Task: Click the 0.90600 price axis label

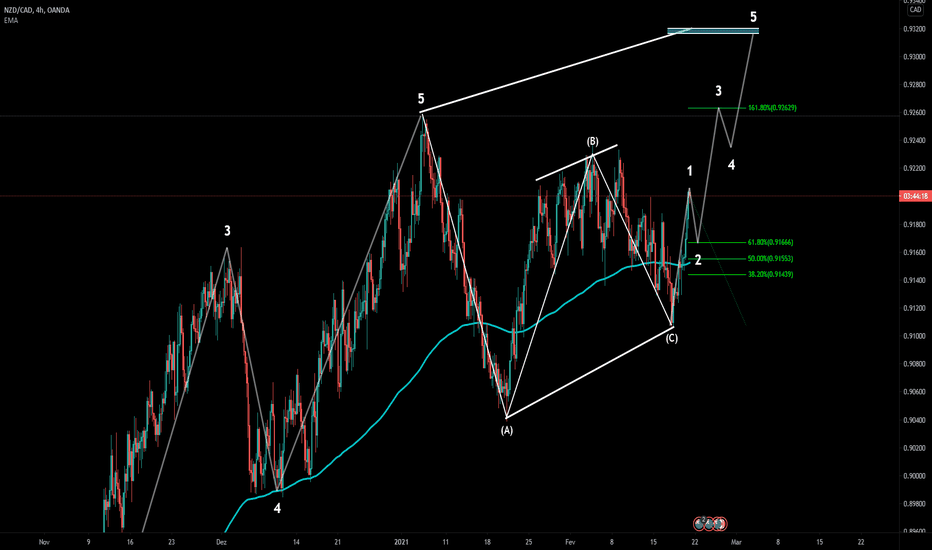Action: click(x=914, y=392)
